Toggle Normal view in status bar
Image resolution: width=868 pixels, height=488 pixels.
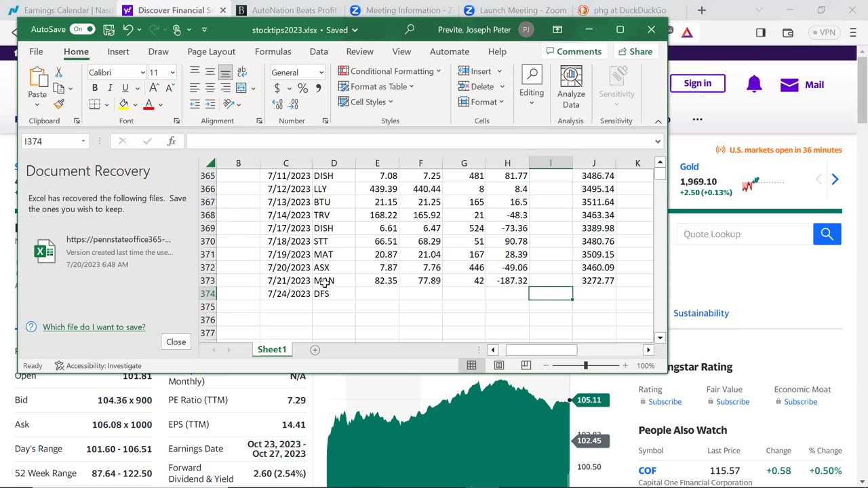point(471,365)
